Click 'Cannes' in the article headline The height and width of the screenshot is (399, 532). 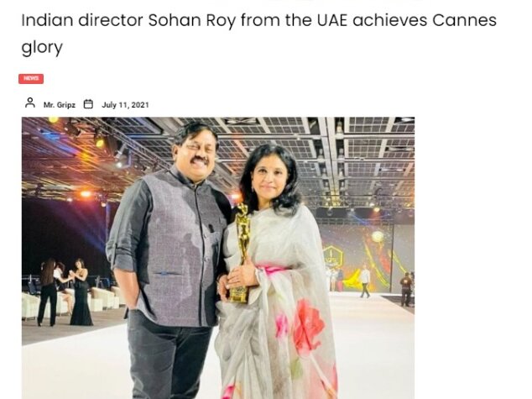click(465, 20)
